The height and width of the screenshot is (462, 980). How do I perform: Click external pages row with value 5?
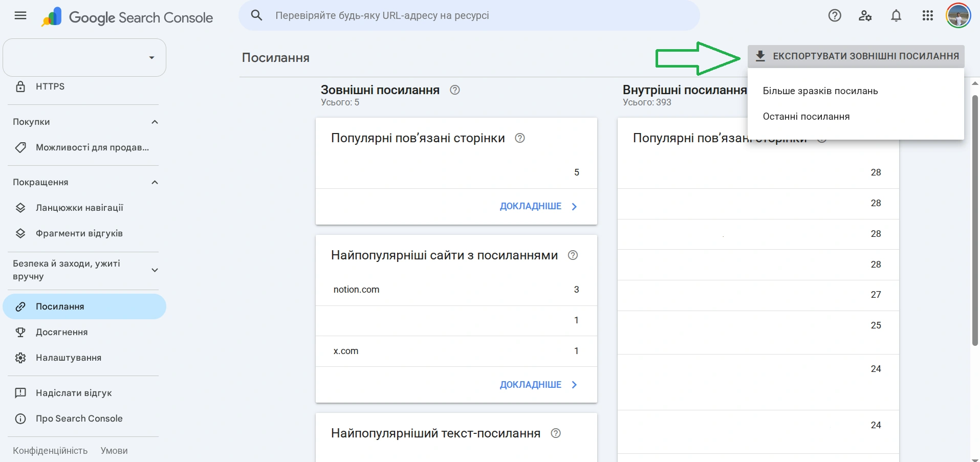coord(456,173)
